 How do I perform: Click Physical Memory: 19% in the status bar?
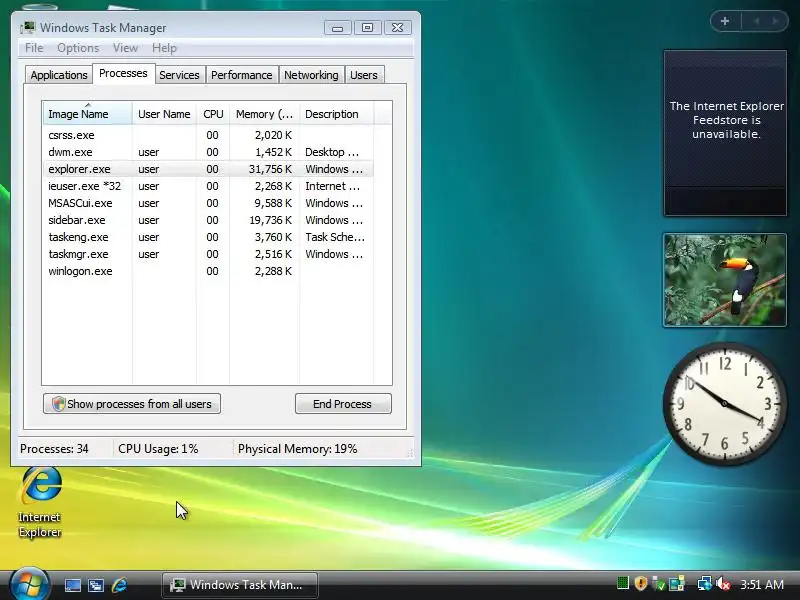(x=297, y=449)
